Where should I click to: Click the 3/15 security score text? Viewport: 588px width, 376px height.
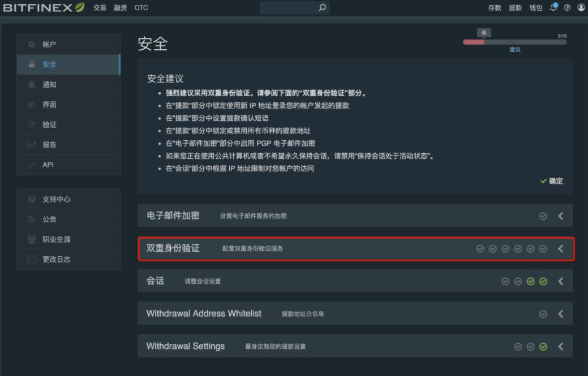point(562,36)
